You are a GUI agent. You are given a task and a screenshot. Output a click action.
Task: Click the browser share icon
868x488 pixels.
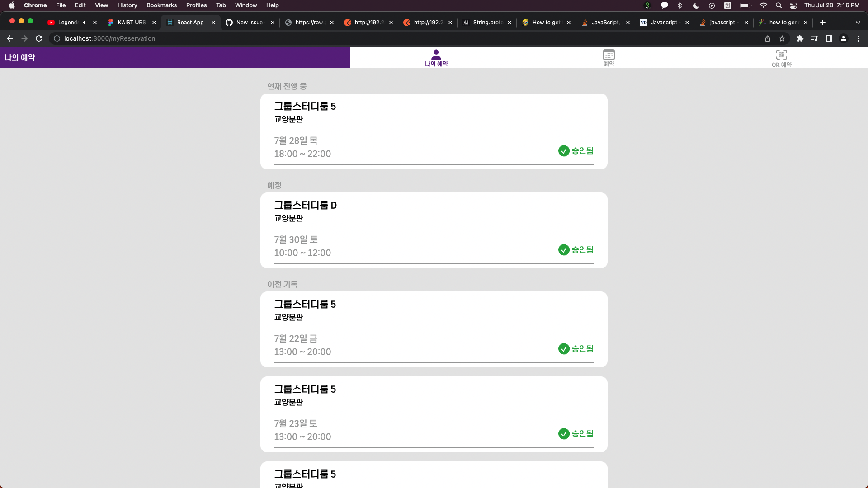(768, 38)
